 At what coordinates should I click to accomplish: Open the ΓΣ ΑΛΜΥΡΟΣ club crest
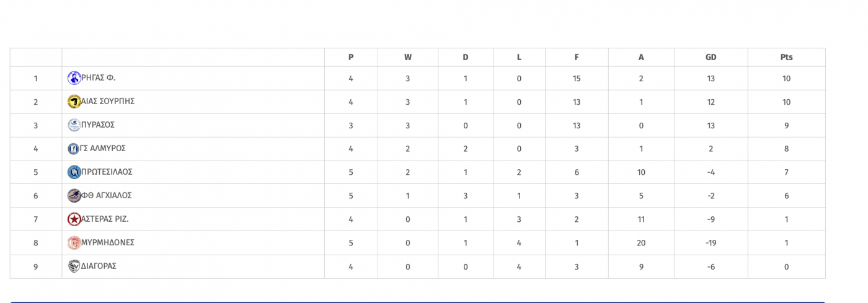pos(74,149)
